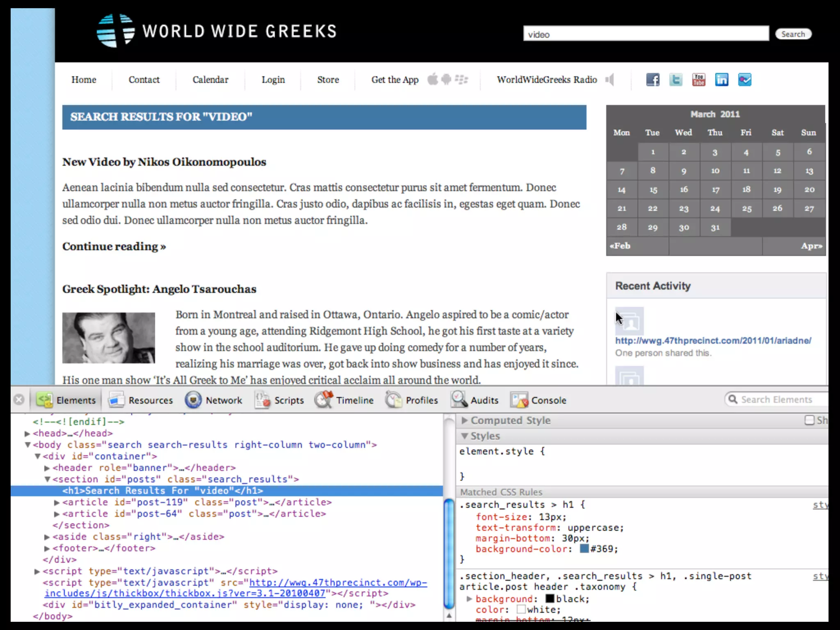
Task: Open the Calendar menu item
Action: [x=210, y=80]
